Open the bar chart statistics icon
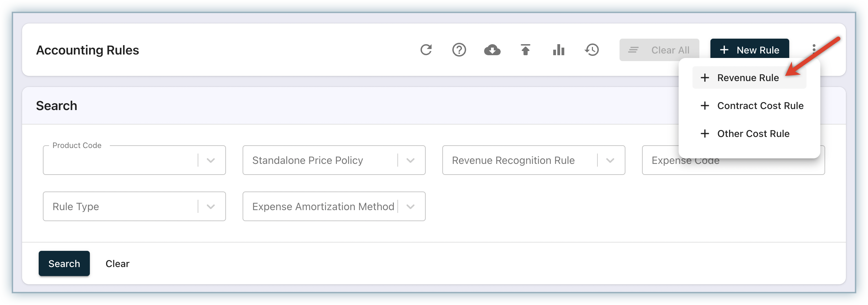 (558, 50)
